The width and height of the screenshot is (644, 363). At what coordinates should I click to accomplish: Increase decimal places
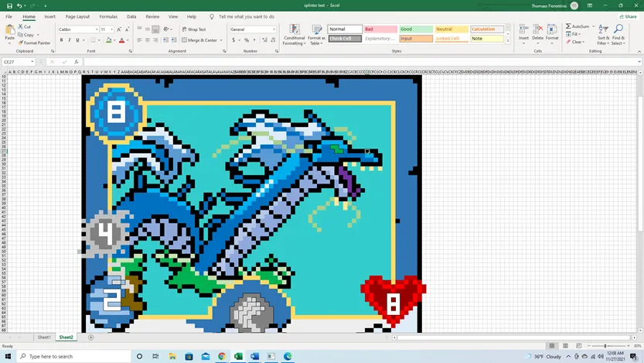click(x=264, y=40)
